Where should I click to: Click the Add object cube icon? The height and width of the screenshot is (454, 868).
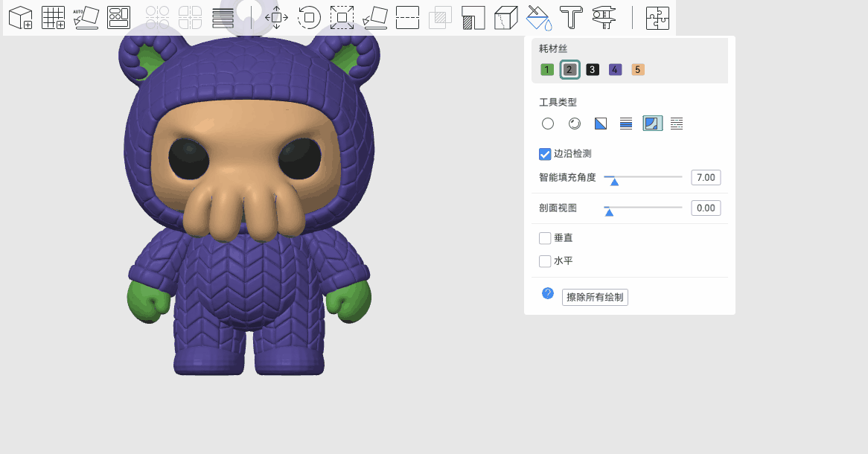21,18
